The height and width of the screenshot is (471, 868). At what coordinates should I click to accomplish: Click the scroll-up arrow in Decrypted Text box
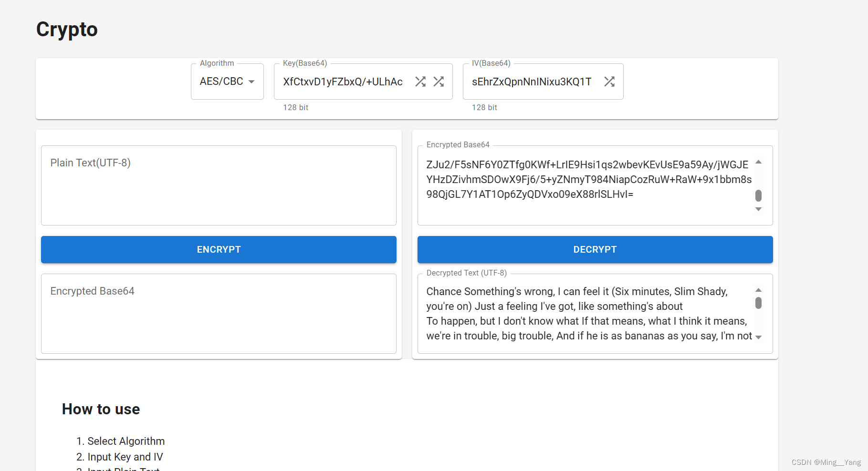[759, 289]
